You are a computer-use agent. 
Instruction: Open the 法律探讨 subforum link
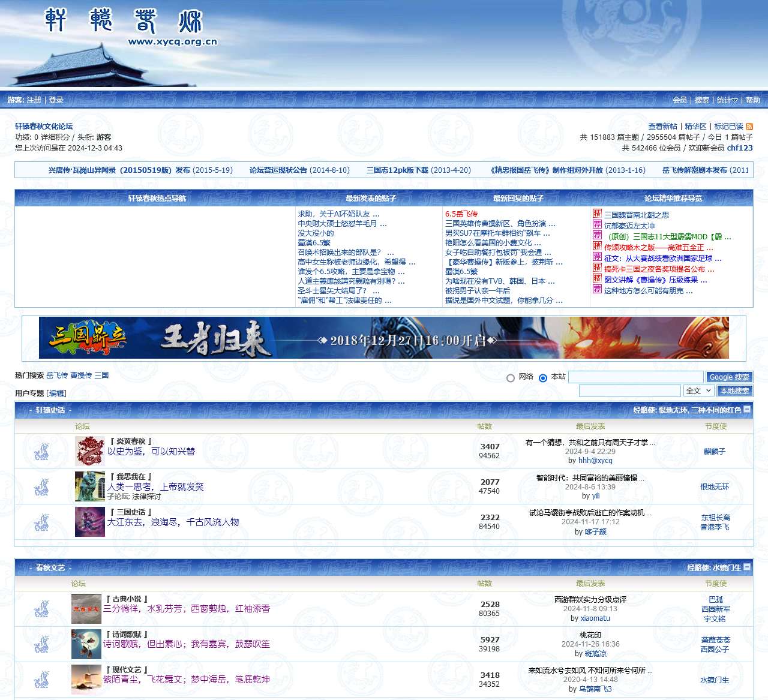pos(146,497)
